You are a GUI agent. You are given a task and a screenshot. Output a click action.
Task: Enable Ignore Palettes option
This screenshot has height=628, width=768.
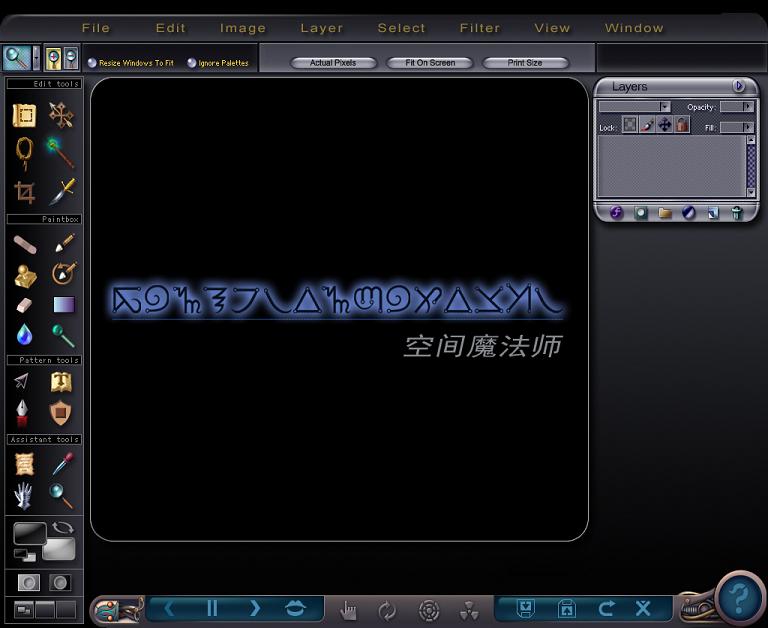pos(192,63)
